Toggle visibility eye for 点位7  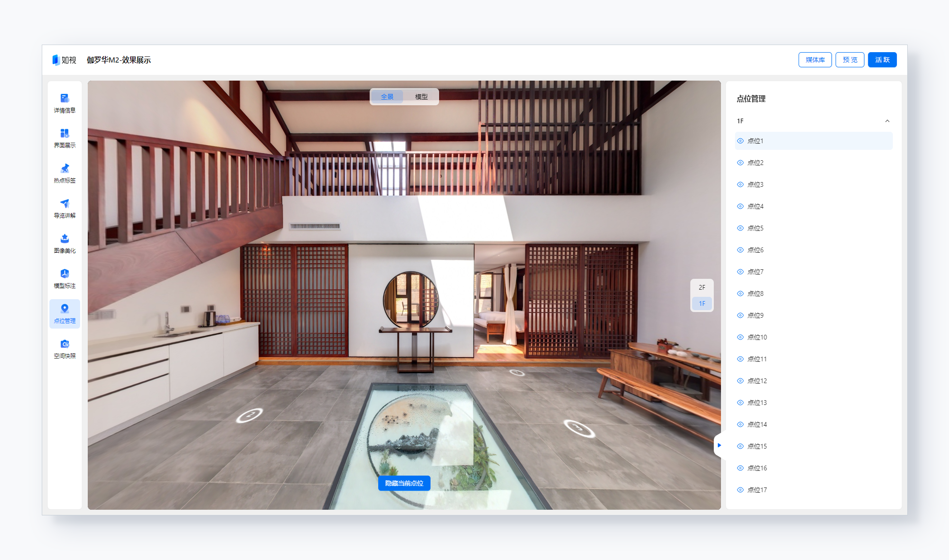pos(740,272)
